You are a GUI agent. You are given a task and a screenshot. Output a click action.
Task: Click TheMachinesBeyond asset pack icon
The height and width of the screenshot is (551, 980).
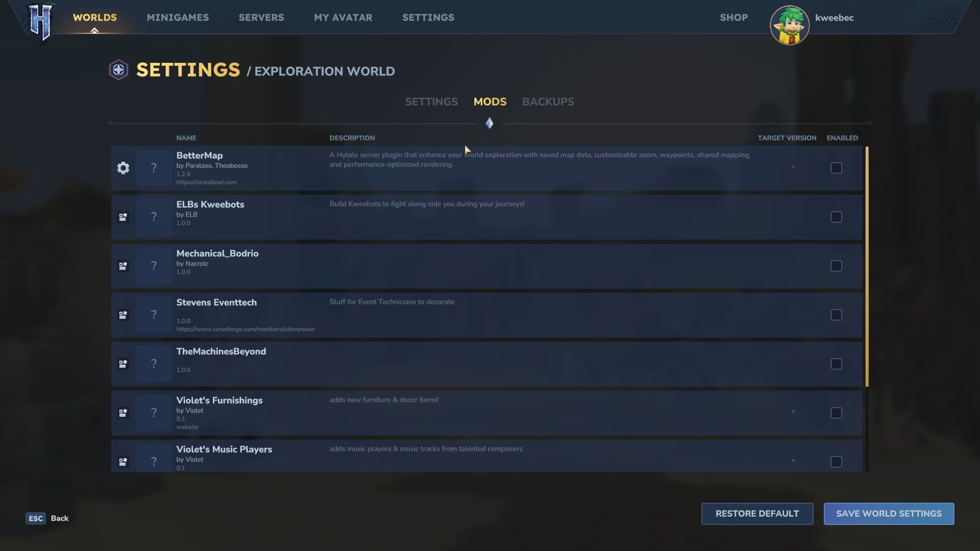[x=123, y=364]
